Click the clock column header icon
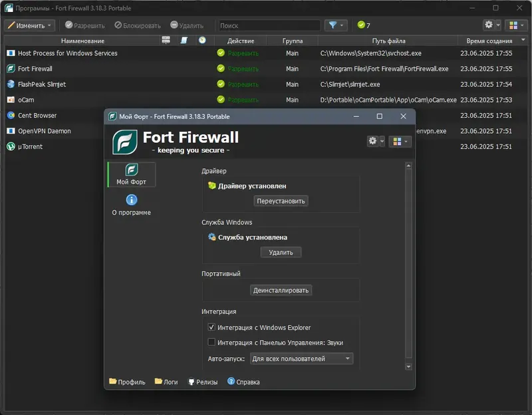The width and height of the screenshot is (532, 415). 202,41
